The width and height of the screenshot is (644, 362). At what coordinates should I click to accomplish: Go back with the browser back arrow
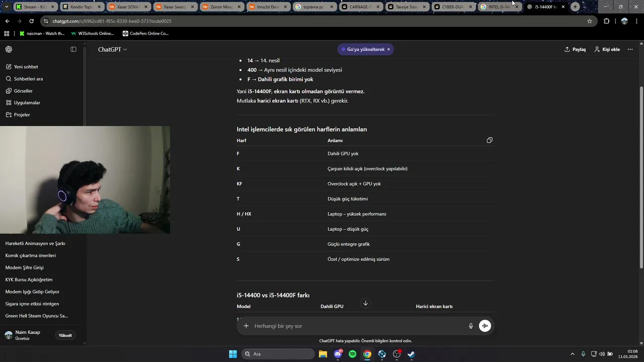[x=7, y=21]
